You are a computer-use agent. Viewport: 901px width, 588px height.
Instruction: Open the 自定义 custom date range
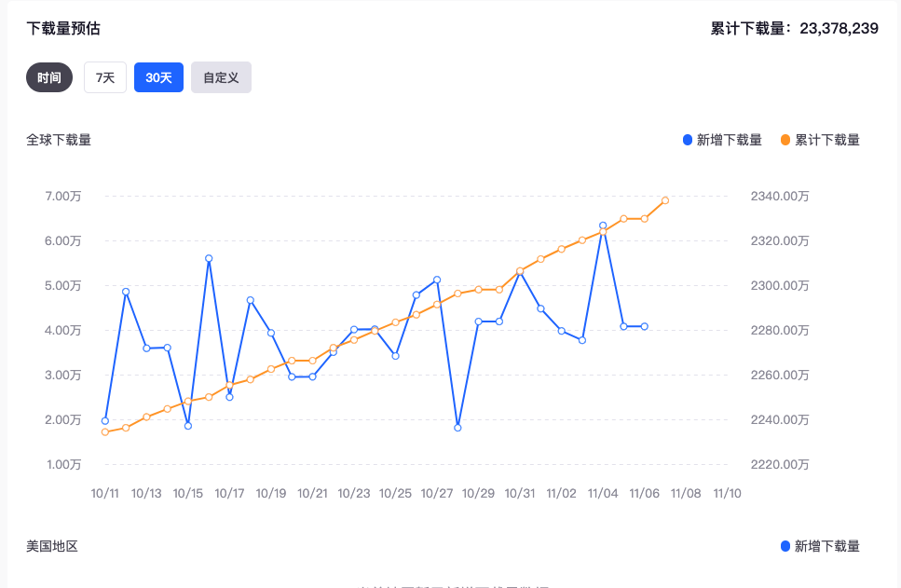(221, 77)
